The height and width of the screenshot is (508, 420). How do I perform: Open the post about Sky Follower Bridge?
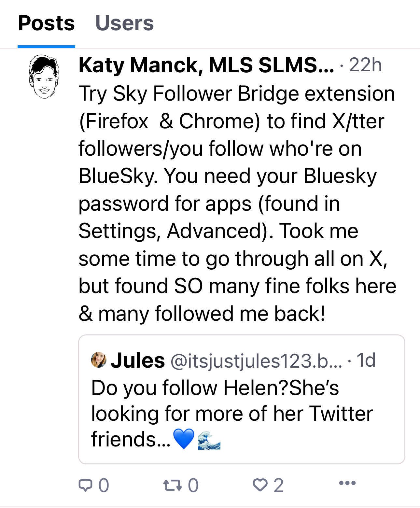click(237, 203)
